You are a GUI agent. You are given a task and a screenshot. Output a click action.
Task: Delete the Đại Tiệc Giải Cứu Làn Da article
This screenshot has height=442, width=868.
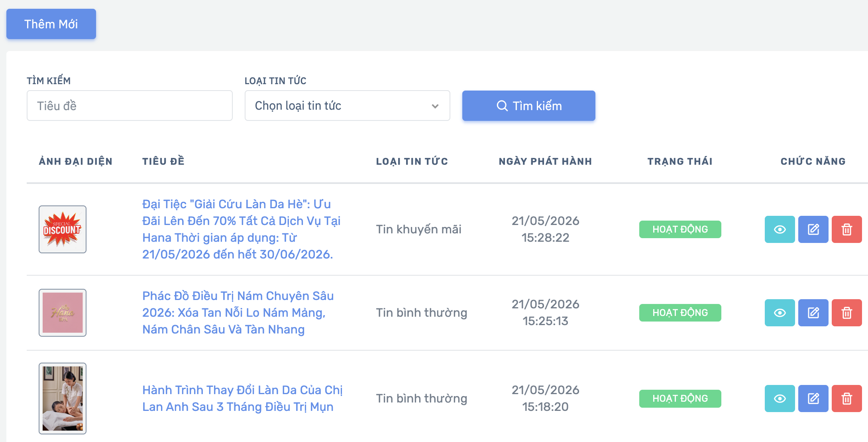(846, 229)
